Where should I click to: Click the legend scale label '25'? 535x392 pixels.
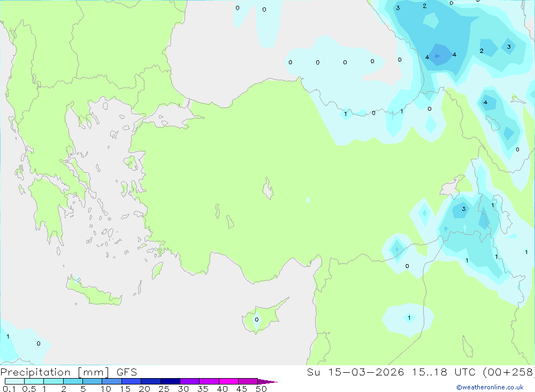point(164,389)
